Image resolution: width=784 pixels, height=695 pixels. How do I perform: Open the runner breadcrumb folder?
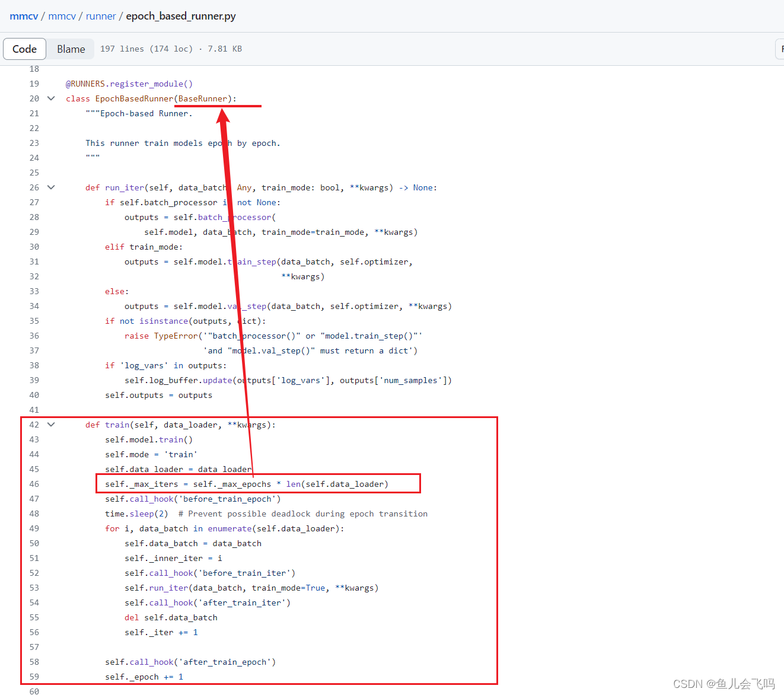(x=101, y=16)
